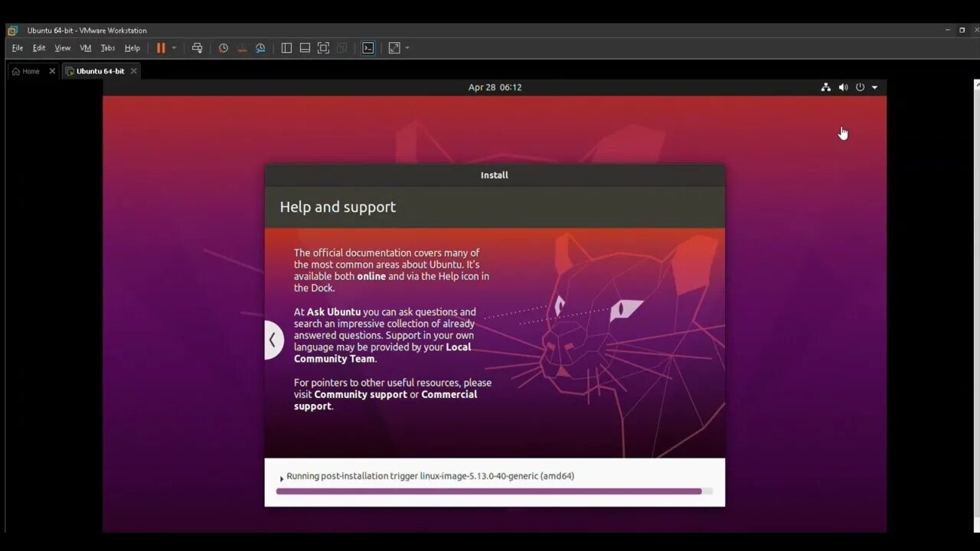Click the Ubuntu network status icon
Viewport: 980px width, 551px height.
coord(825,87)
